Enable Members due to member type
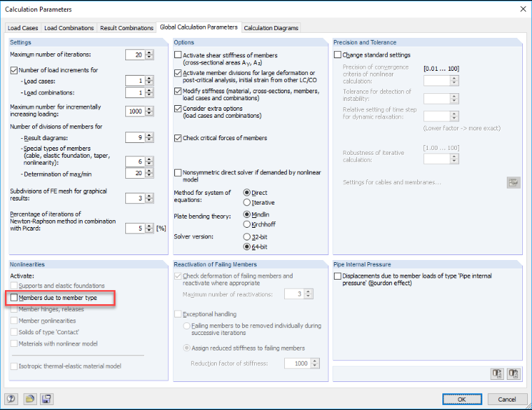 pyautogui.click(x=14, y=298)
